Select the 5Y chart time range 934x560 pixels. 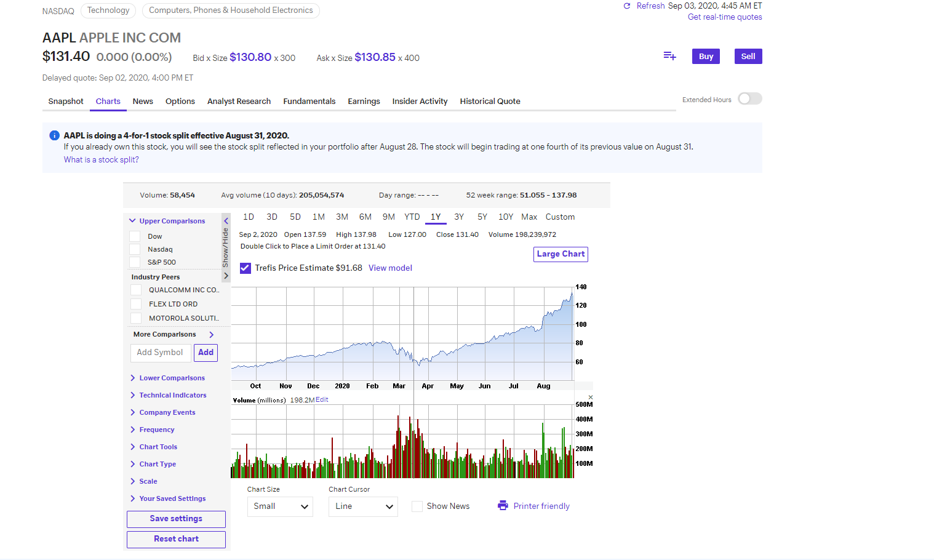point(482,217)
